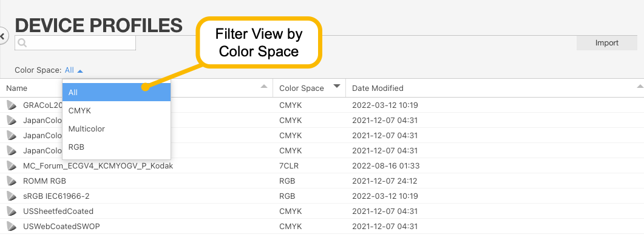This screenshot has height=240, width=644.
Task: Select the USWebCoatedSWOP profile row
Action: pos(322,226)
